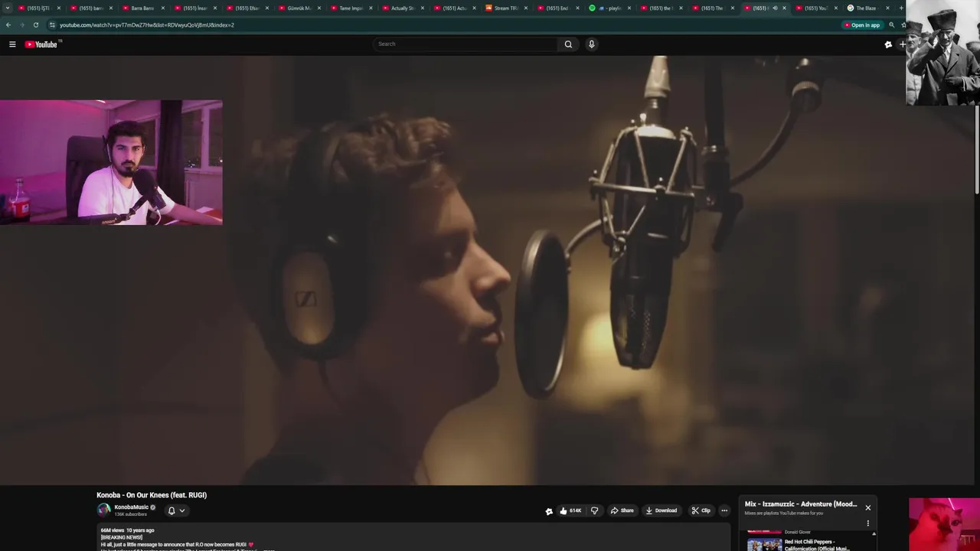Click the webcam overlay of the streamer

(x=111, y=162)
